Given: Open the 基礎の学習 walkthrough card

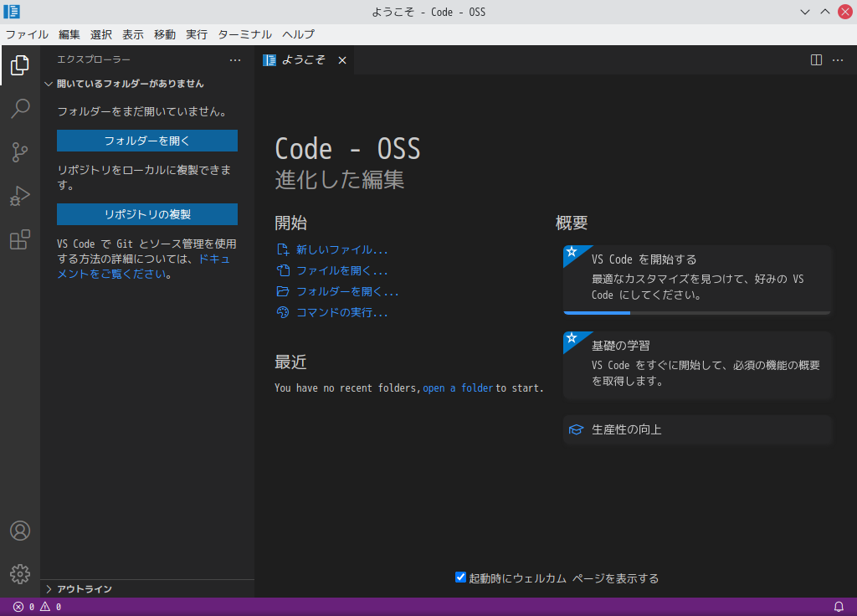Looking at the screenshot, I should coord(697,365).
